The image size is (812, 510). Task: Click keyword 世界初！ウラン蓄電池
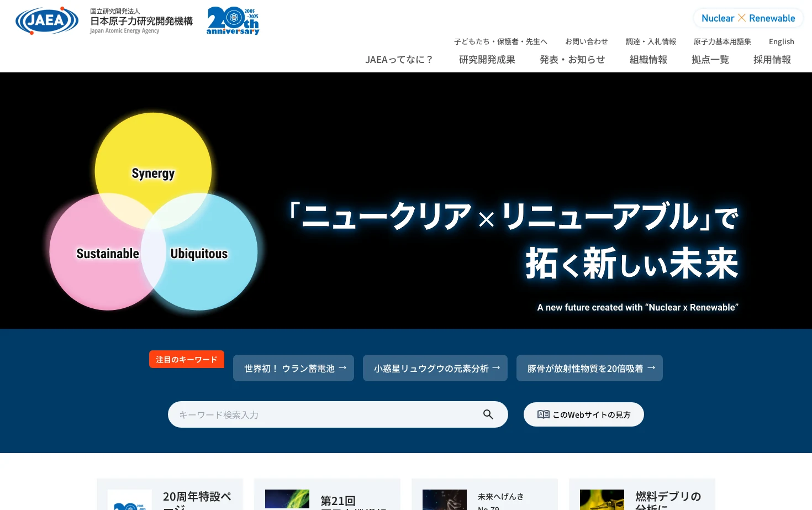[x=293, y=368]
